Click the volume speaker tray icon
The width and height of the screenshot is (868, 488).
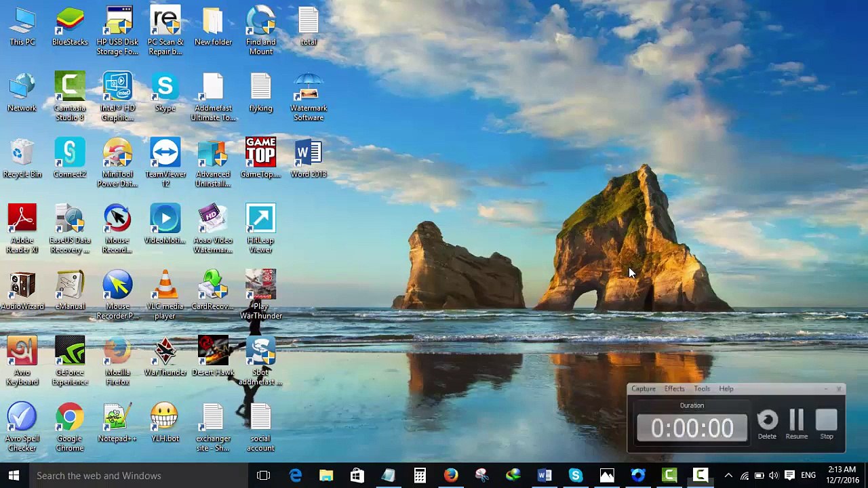(774, 476)
